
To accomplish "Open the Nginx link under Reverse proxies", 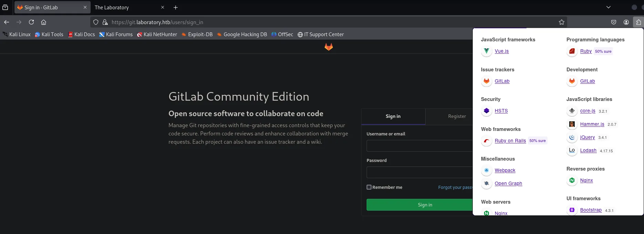I will click(x=586, y=180).
